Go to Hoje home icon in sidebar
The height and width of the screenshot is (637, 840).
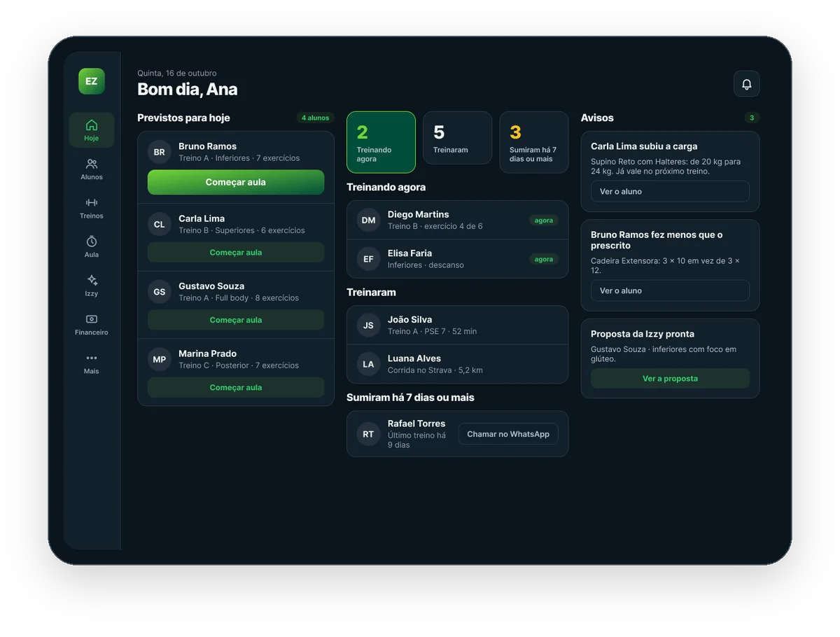[91, 130]
